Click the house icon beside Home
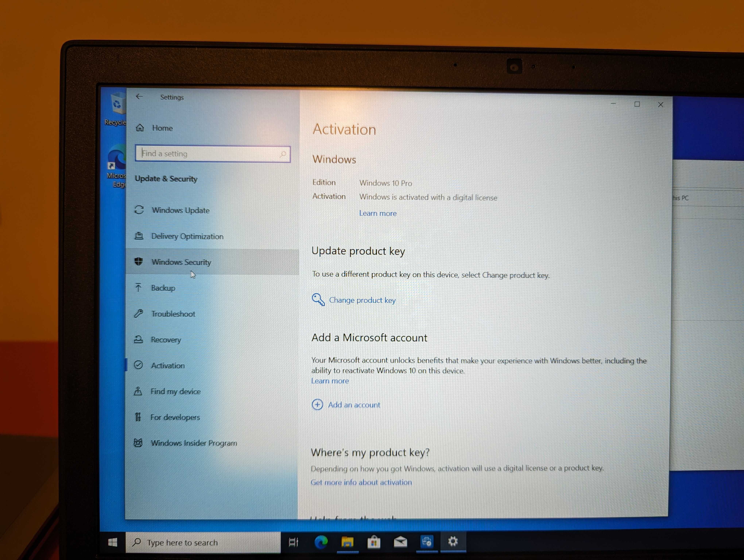The image size is (744, 560). click(140, 128)
